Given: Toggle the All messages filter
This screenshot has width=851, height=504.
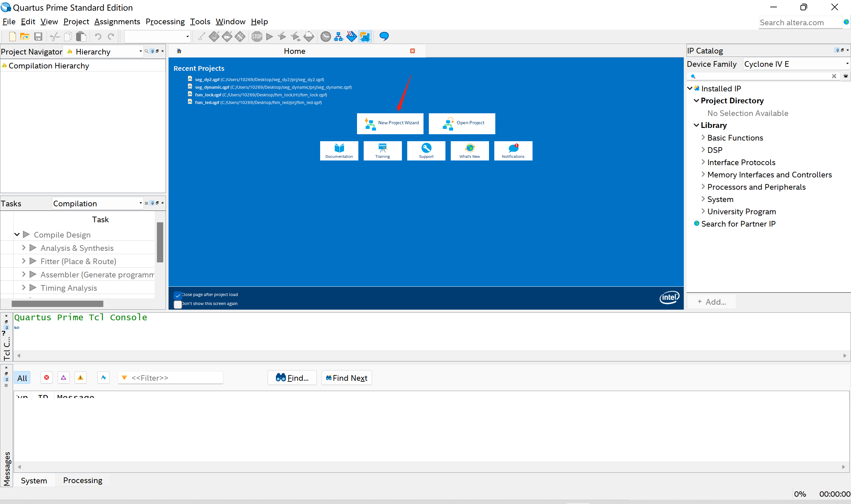Looking at the screenshot, I should [22, 378].
